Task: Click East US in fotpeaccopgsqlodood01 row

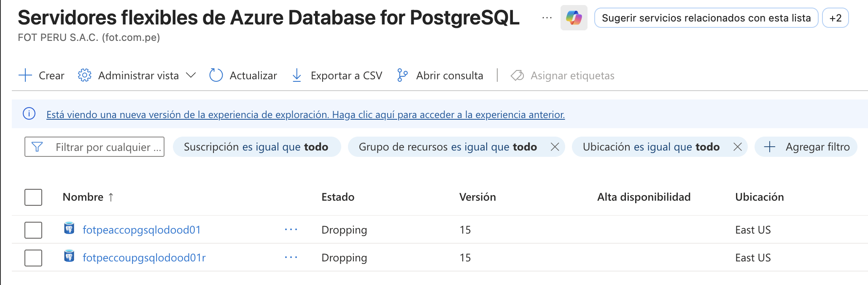Action: click(753, 230)
